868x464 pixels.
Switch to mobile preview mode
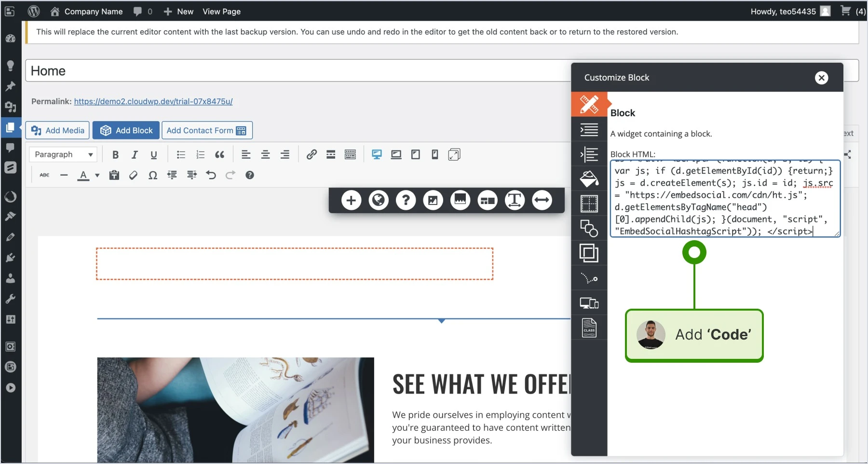click(435, 154)
